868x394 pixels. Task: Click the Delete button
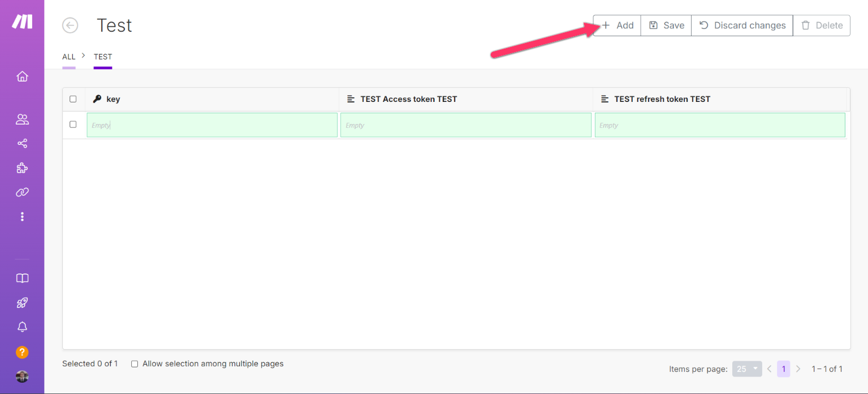[x=822, y=25]
